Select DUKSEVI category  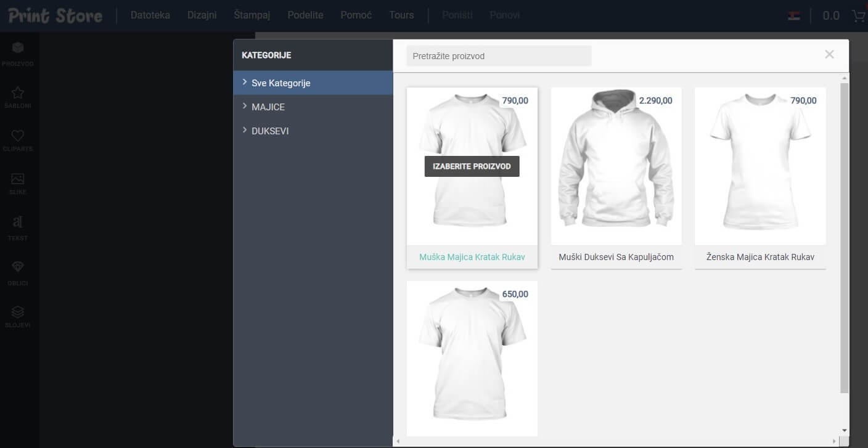click(313, 131)
